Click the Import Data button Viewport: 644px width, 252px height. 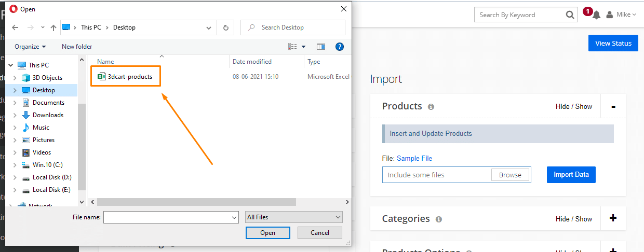(x=571, y=175)
